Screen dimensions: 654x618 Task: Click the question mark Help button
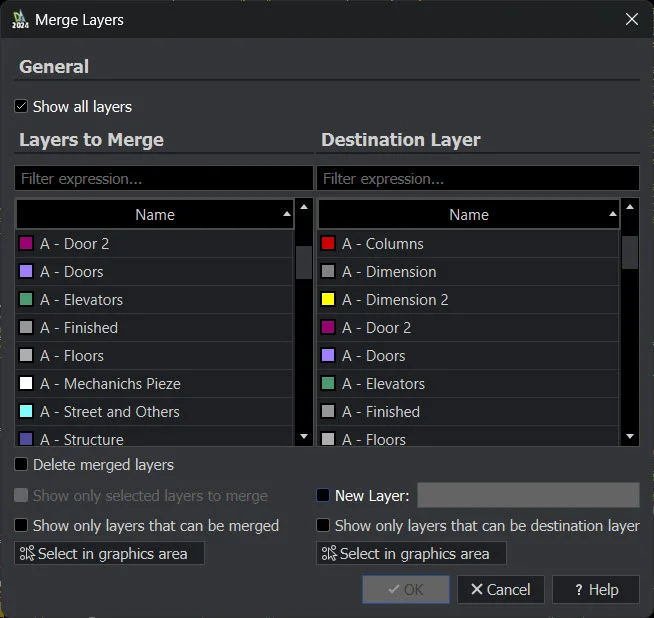[595, 590]
